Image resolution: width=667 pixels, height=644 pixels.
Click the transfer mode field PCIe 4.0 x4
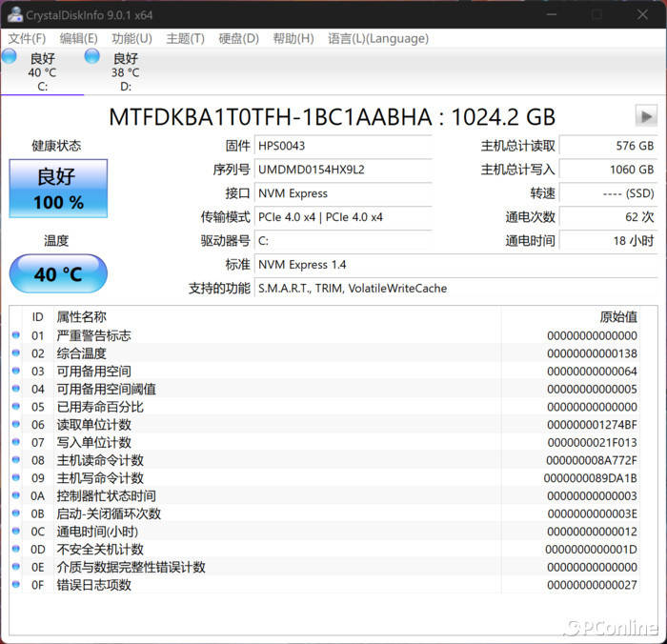343,217
